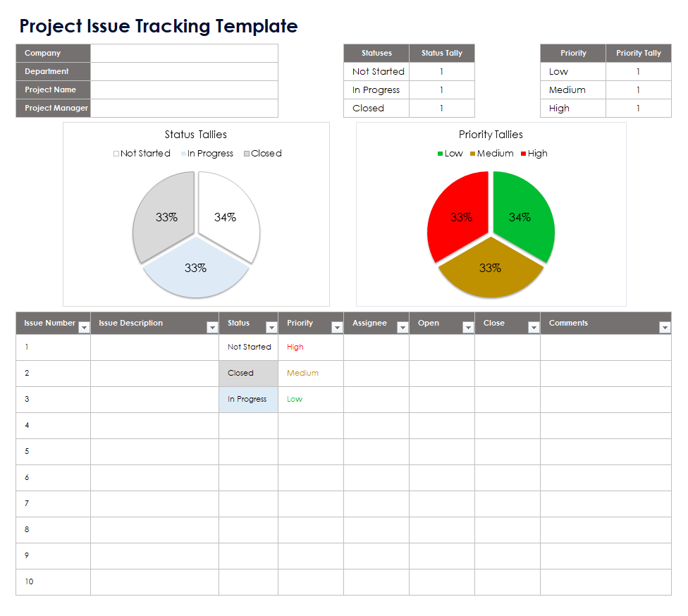Image resolution: width=688 pixels, height=616 pixels.
Task: Select the Closed status cell in row 2
Action: 248,374
